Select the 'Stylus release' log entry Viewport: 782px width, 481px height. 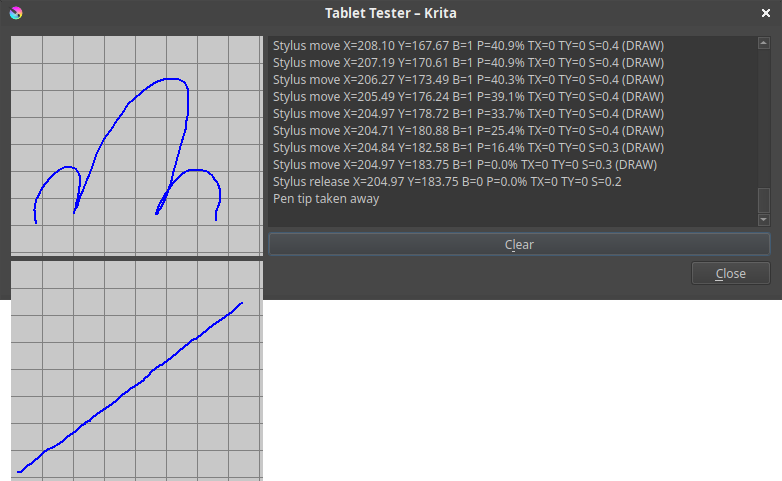coord(447,182)
